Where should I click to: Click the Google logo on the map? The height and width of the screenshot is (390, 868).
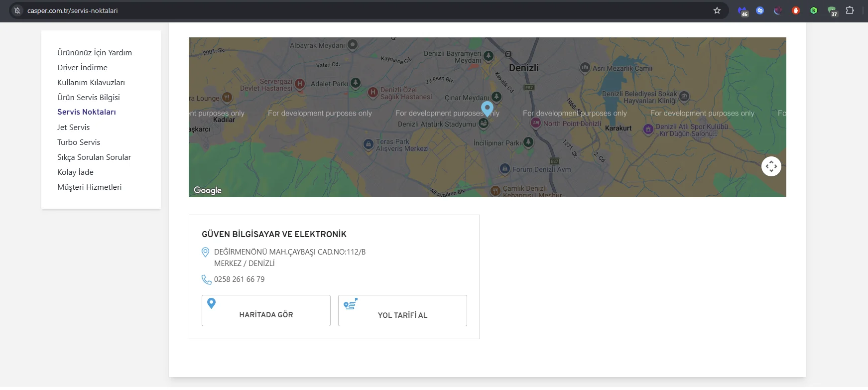click(208, 190)
